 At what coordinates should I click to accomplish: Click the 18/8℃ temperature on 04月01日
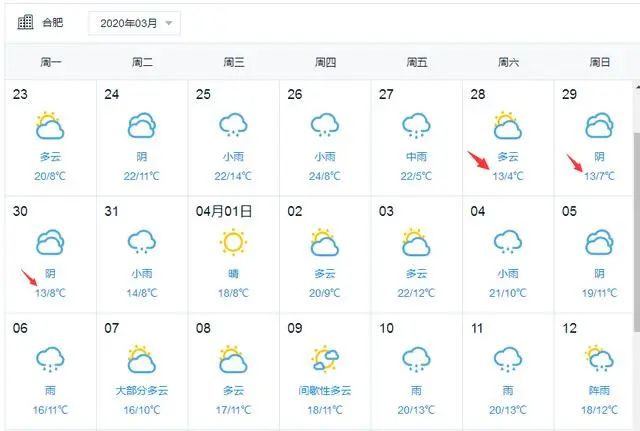(x=233, y=293)
